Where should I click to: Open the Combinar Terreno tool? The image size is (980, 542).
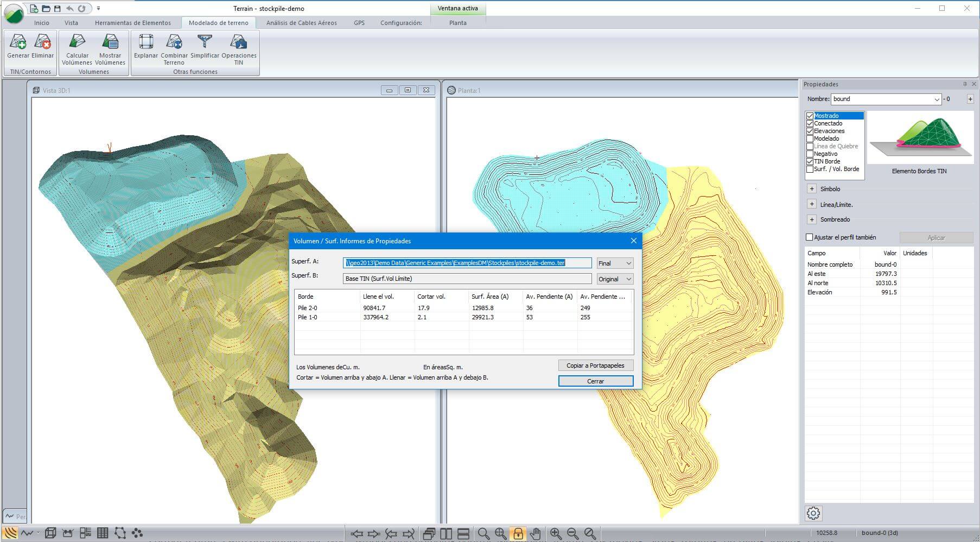[174, 42]
